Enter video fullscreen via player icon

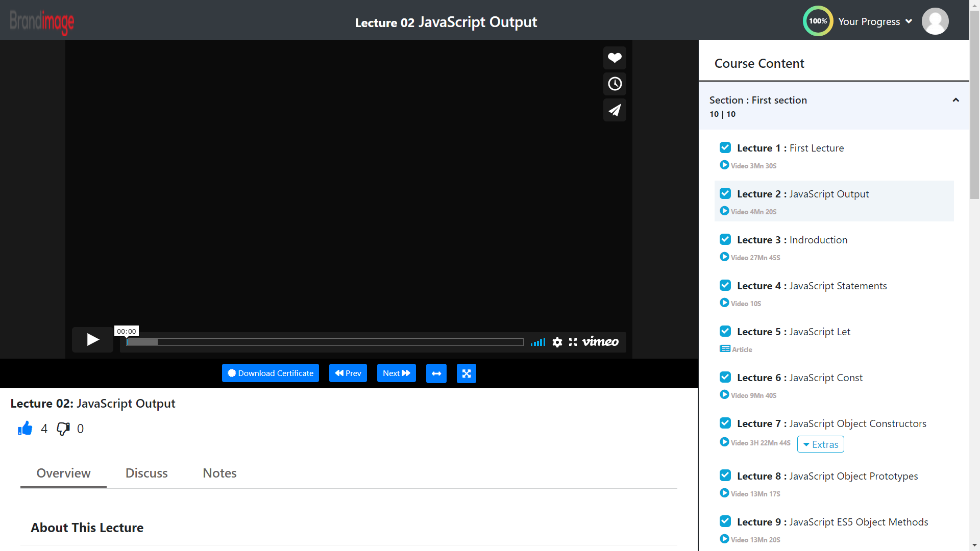573,342
